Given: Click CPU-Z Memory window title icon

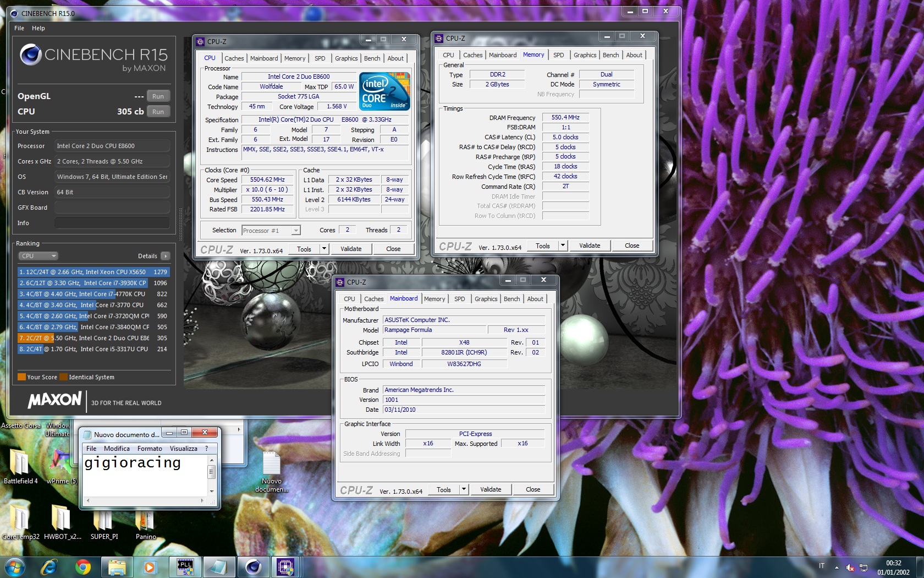Looking at the screenshot, I should pos(438,38).
